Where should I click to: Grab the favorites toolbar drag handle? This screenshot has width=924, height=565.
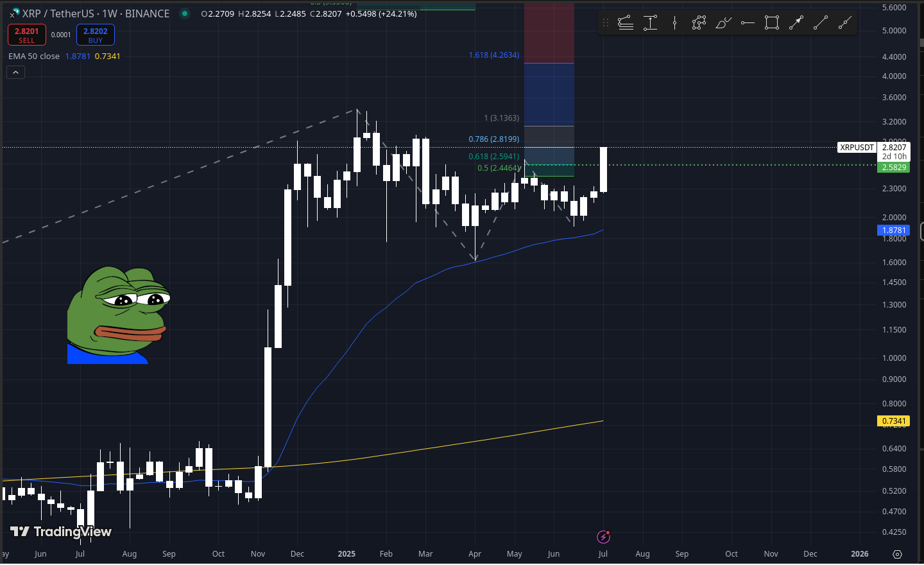605,23
